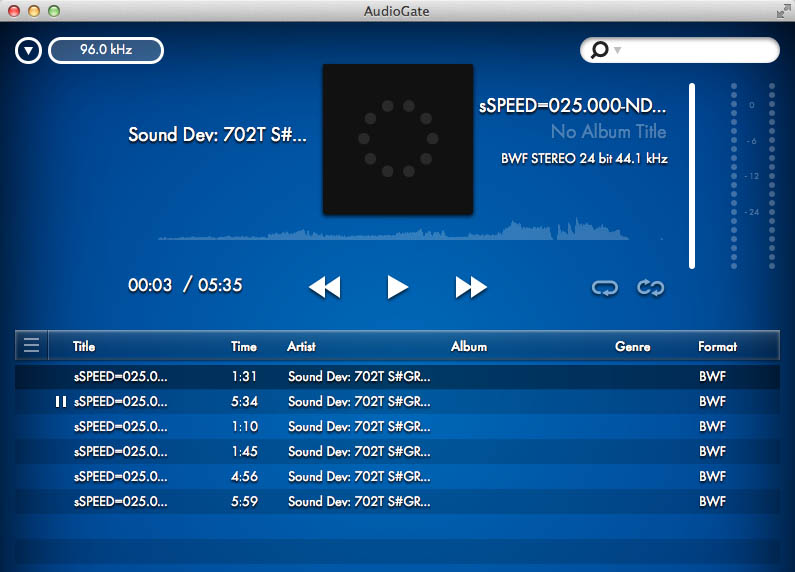The image size is (795, 572).
Task: Click the fast forward button
Action: click(x=470, y=288)
